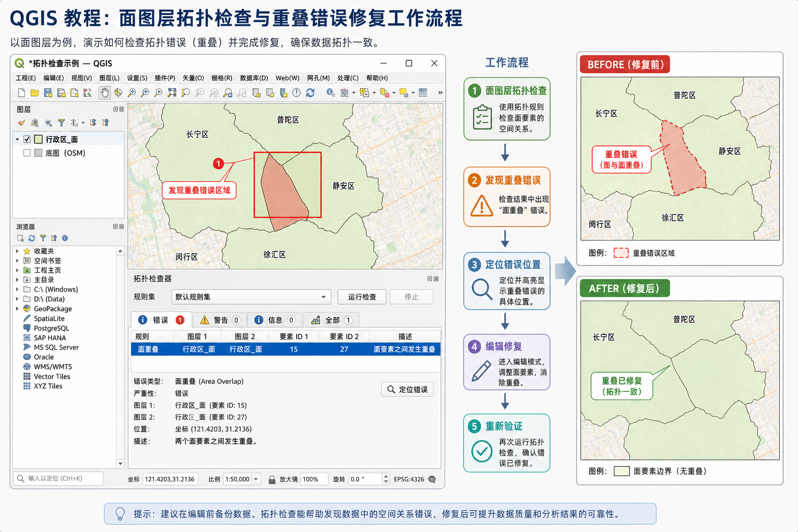Click the Browser panel filter funnel icon
Viewport: 798px width, 532px height.
click(x=43, y=238)
